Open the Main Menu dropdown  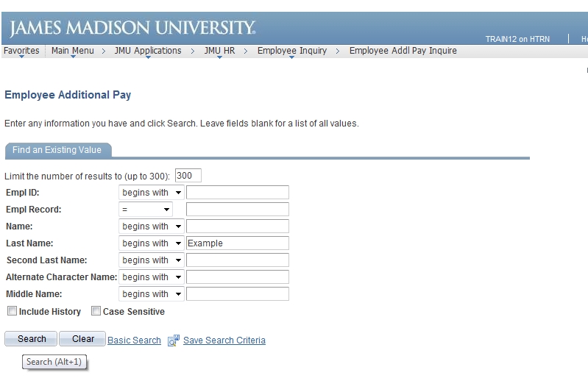pos(73,51)
